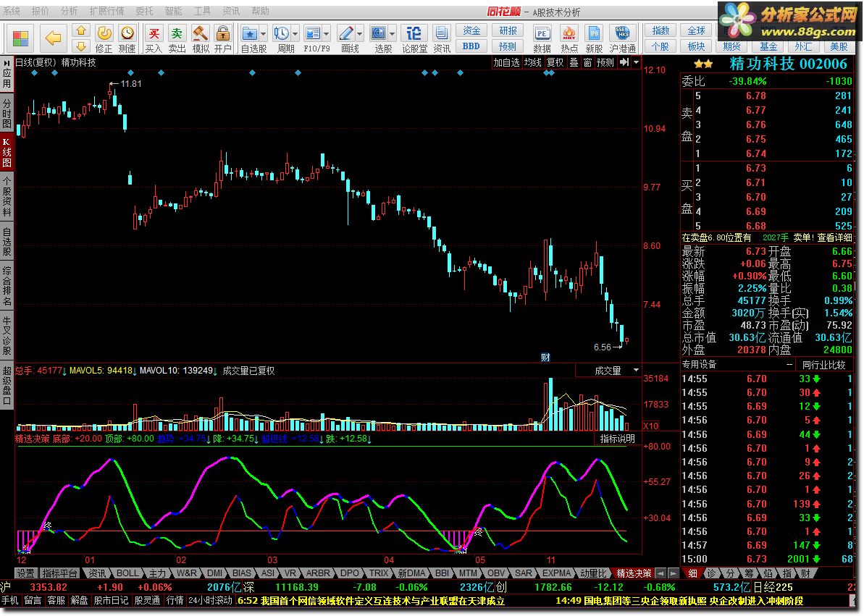The width and height of the screenshot is (864, 616).
Task: Collapse the 专用设备 panel minus button
Action: pyautogui.click(x=789, y=364)
